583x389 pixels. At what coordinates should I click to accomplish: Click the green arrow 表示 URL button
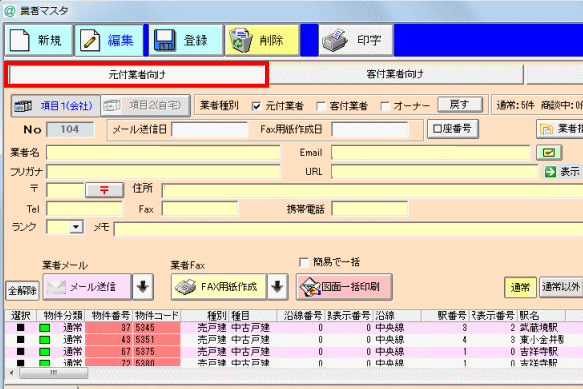coord(563,172)
